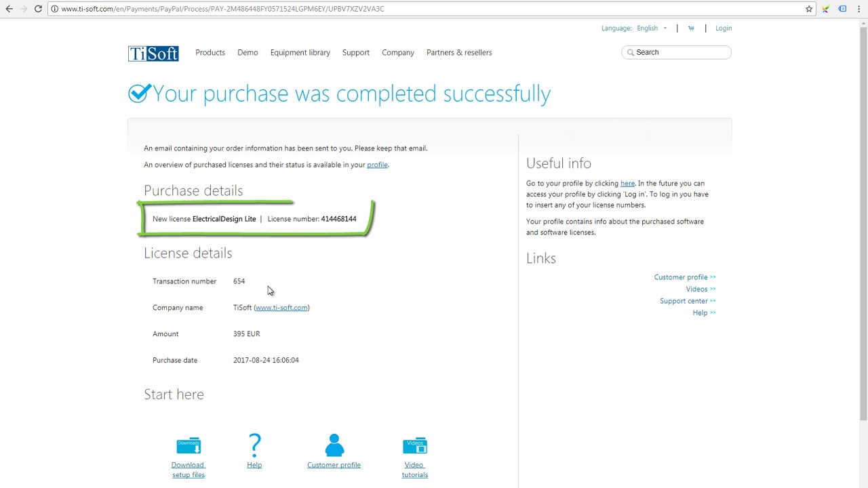Open the blue tag browser extension
The image size is (868, 488).
[842, 9]
